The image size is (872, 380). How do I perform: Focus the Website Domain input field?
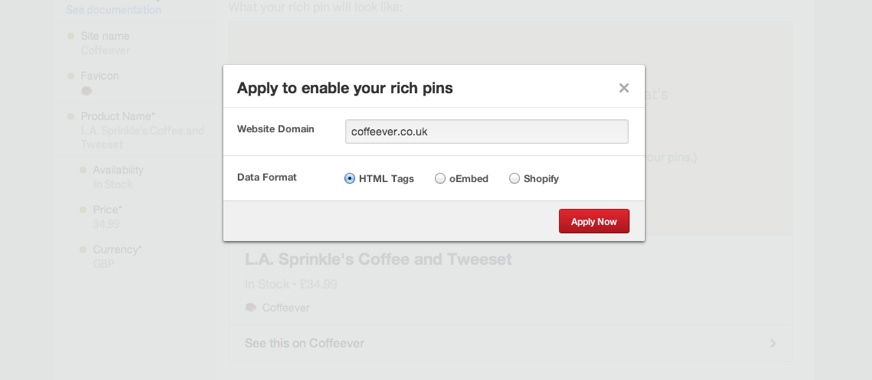coord(487,132)
